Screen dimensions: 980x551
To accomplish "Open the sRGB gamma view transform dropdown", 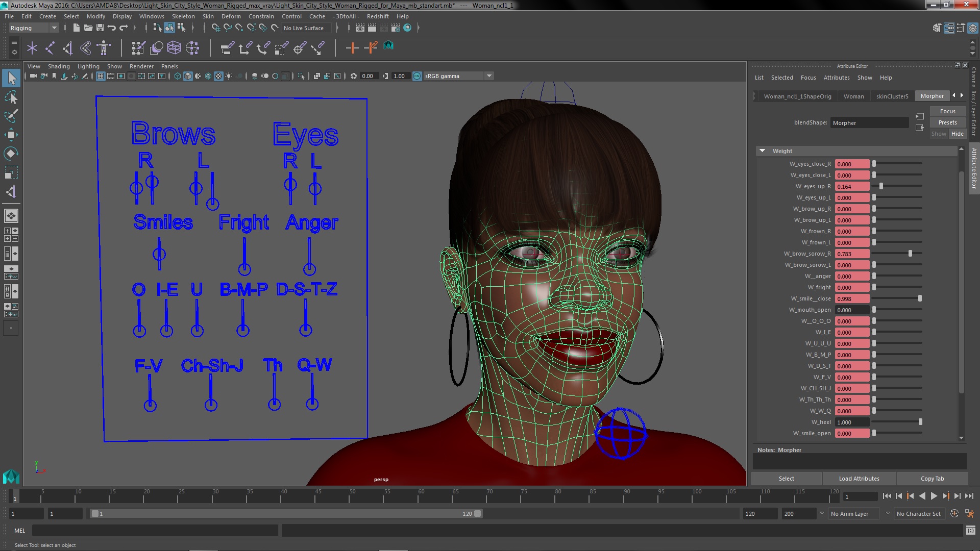I will (x=488, y=76).
